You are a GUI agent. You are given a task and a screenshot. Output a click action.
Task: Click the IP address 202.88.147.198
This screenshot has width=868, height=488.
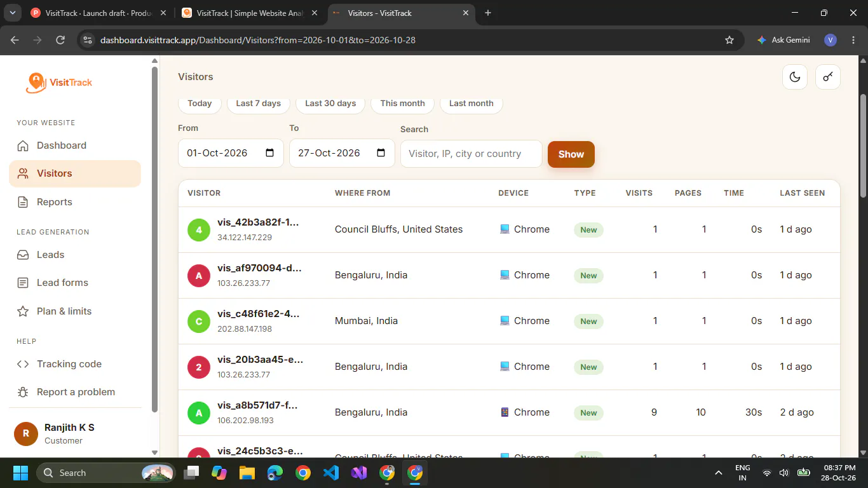tap(245, 329)
